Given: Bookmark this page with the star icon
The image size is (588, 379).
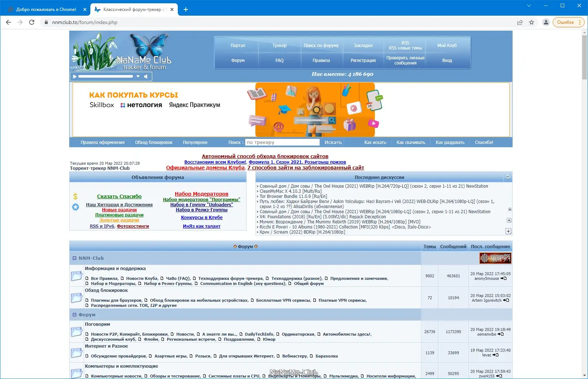Looking at the screenshot, I should 532,22.
